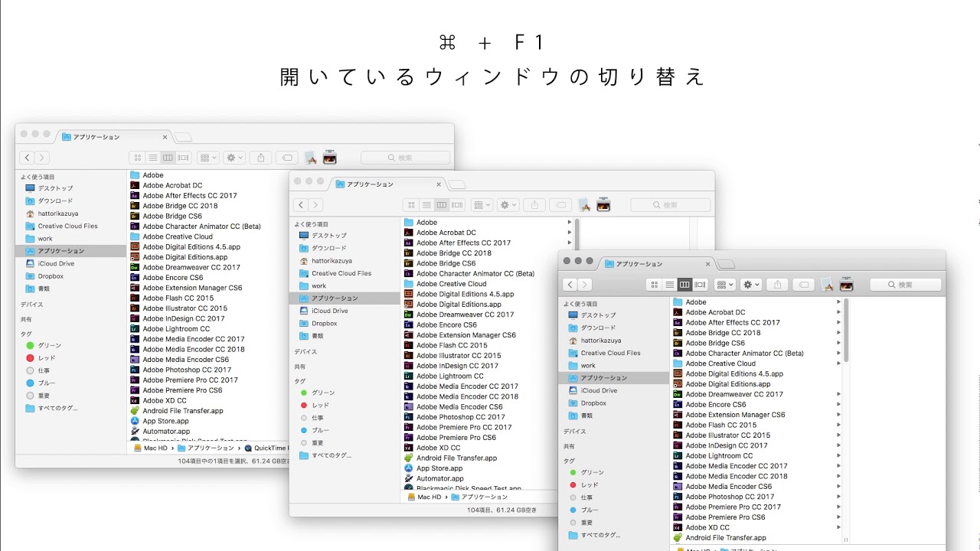Screen dimensions: 980x551
Task: Click the share button in leftmost window toolbar
Action: (260, 158)
